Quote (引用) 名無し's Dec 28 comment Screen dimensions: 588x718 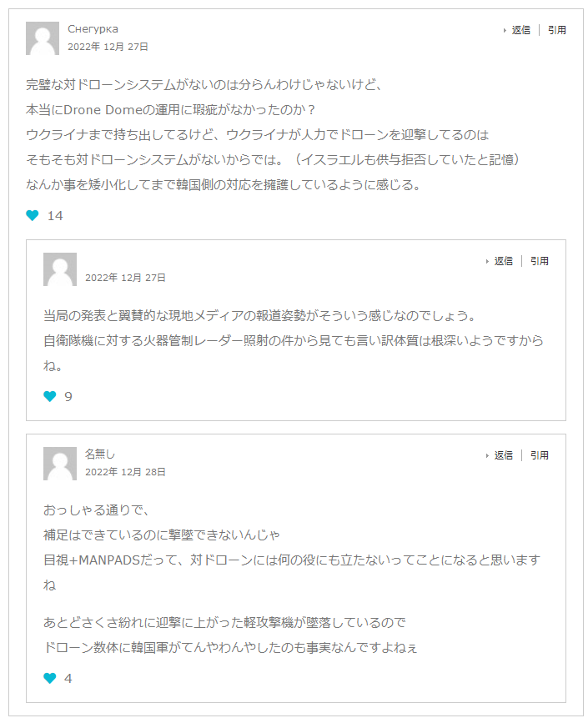540,455
